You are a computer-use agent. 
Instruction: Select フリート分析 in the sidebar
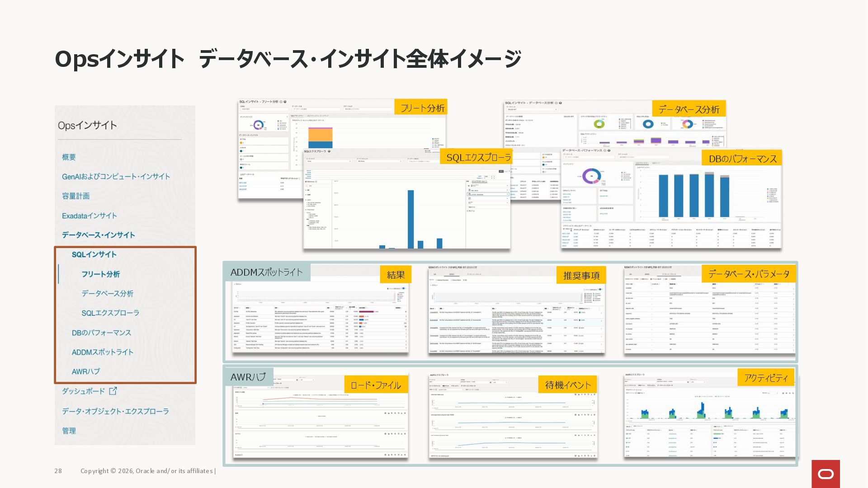[x=100, y=274]
